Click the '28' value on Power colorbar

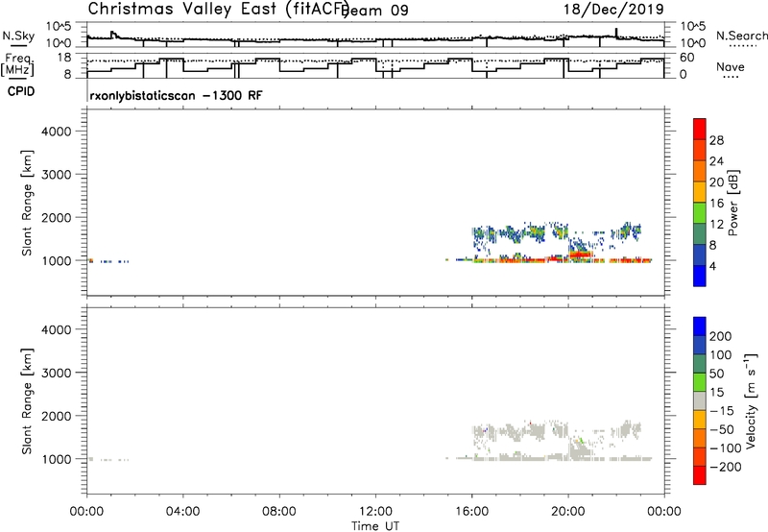716,140
